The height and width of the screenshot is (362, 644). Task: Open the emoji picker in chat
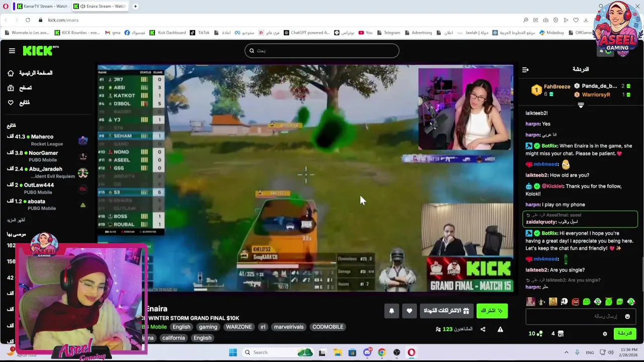click(x=627, y=316)
